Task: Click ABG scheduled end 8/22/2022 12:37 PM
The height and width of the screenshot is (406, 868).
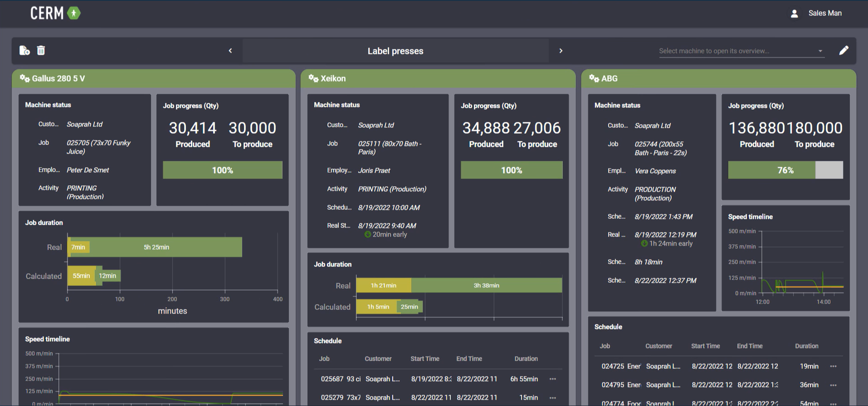Action: [x=665, y=280]
